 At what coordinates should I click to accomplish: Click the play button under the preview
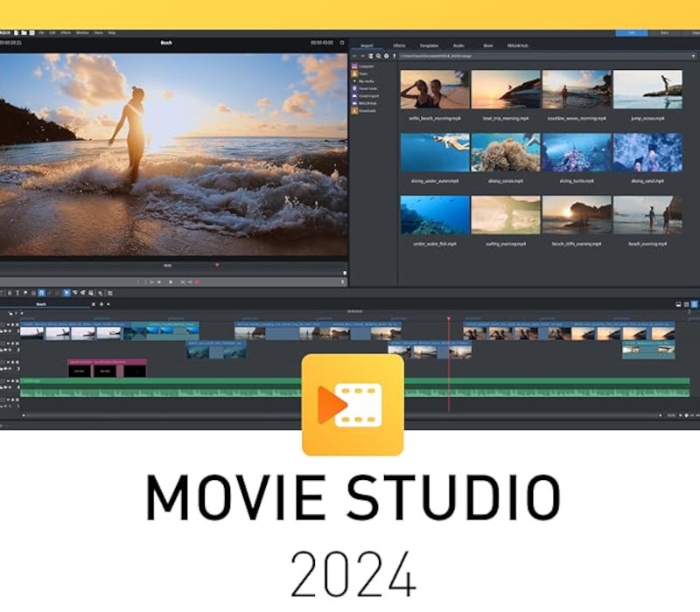(x=171, y=282)
